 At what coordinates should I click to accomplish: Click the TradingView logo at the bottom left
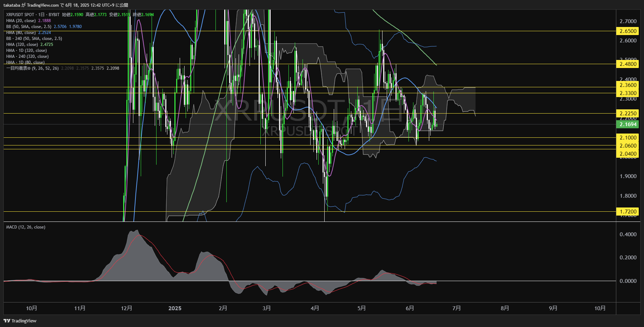click(20, 321)
